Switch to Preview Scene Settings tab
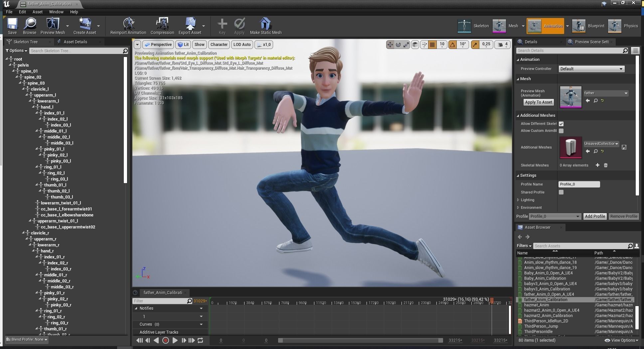This screenshot has height=349, width=644. pyautogui.click(x=591, y=42)
